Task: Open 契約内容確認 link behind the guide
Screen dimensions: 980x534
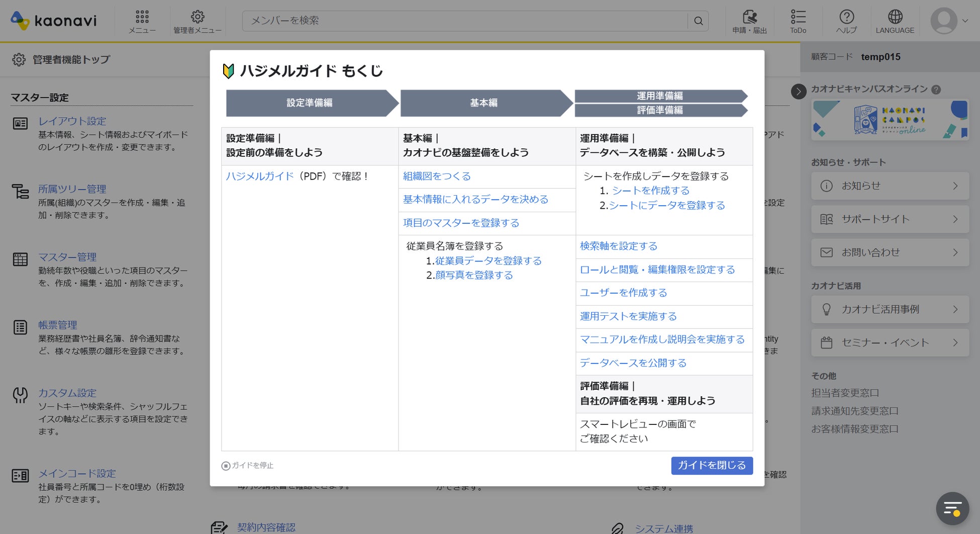Action: point(266,528)
